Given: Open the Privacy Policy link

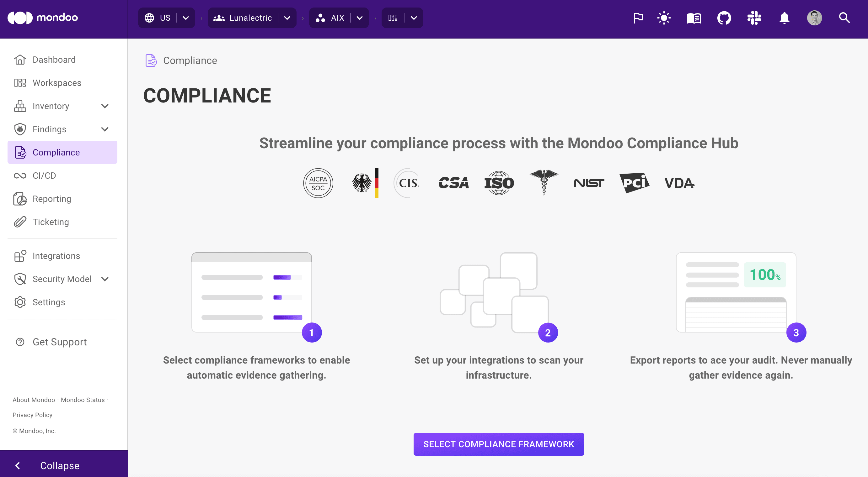Looking at the screenshot, I should [32, 415].
